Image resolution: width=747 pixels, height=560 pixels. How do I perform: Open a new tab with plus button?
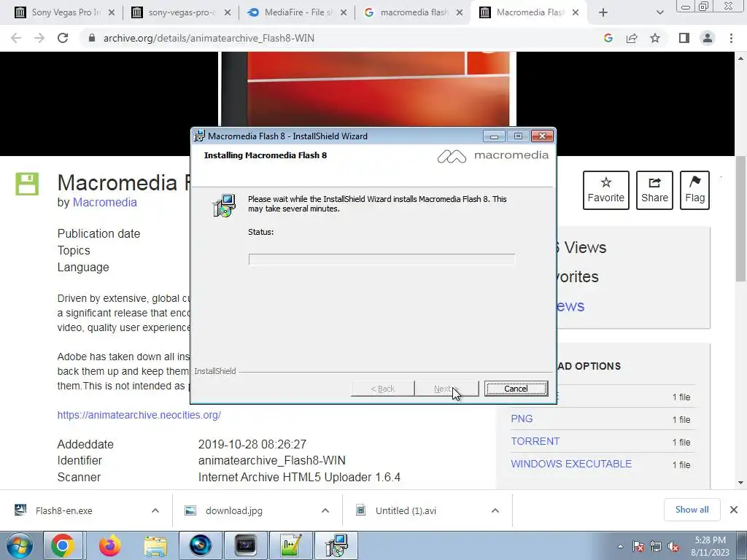pyautogui.click(x=603, y=12)
